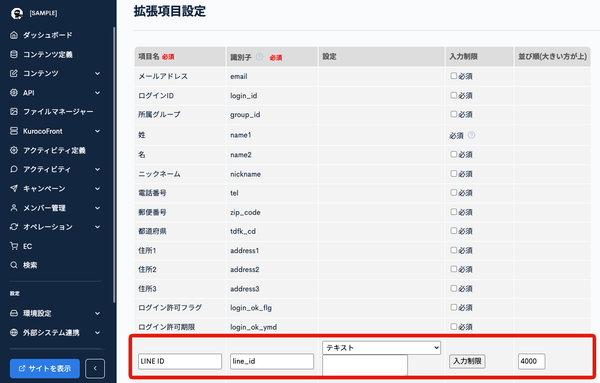This screenshot has height=383, width=600.
Task: Click the ファイルマネージャー image icon
Action: [14, 112]
